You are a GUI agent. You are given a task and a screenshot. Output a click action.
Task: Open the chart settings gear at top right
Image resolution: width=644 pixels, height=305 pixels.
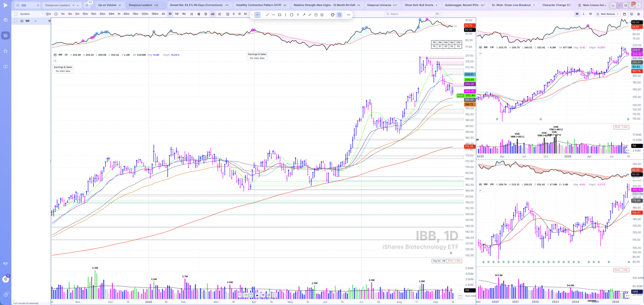[638, 14]
